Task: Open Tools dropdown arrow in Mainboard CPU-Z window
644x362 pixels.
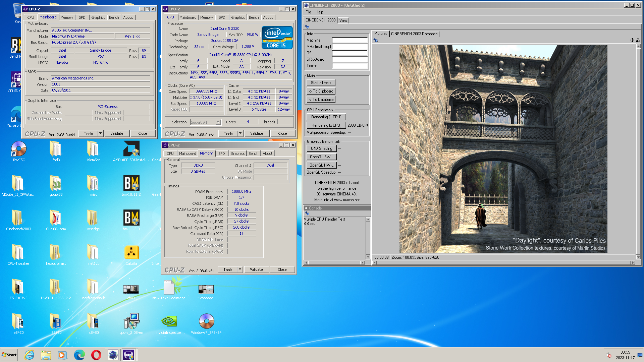Action: (100, 133)
